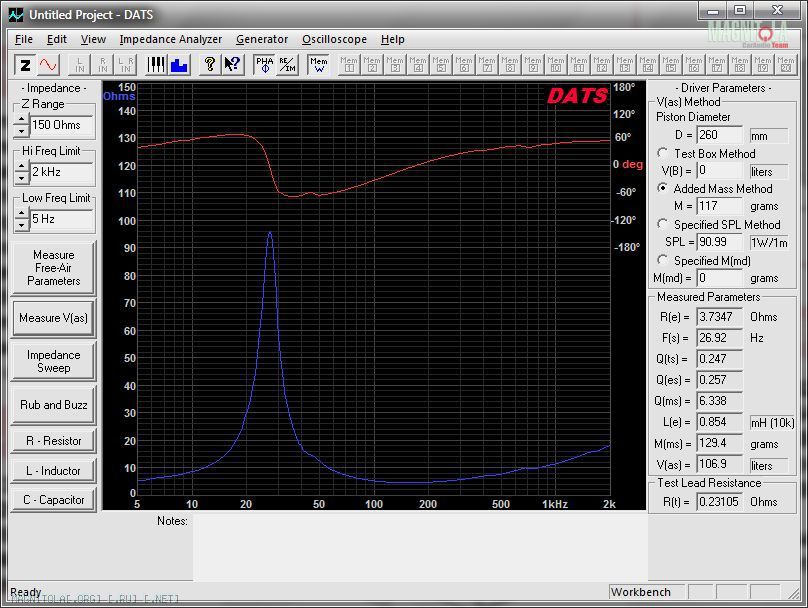Viewport: 808px width, 608px height.
Task: Click the Mem W memory write icon
Action: tap(318, 65)
